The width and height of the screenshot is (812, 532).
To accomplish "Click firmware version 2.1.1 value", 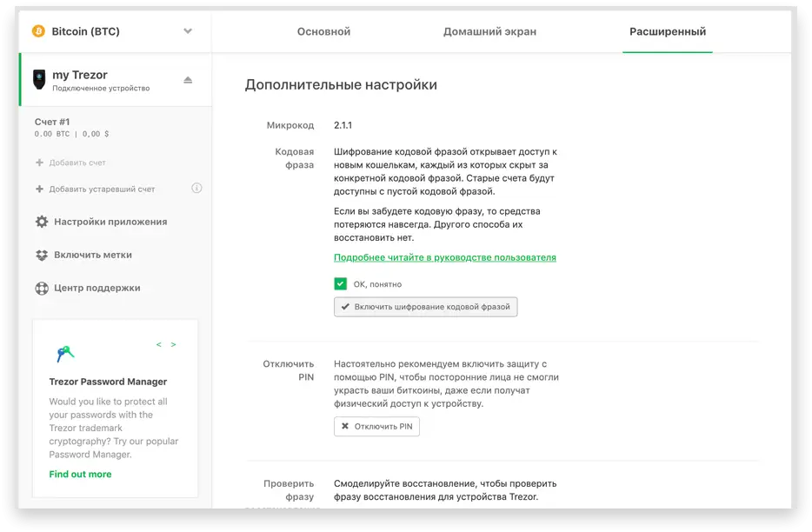I will click(343, 125).
